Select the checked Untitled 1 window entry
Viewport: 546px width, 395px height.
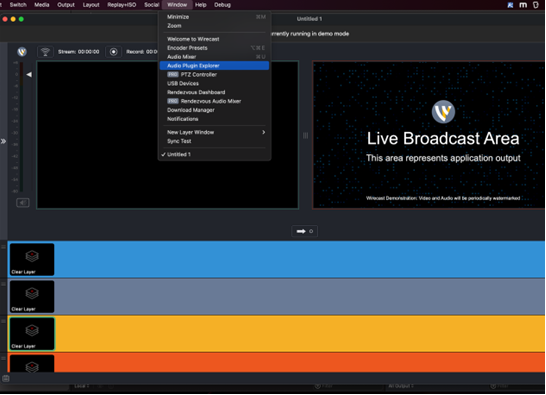pyautogui.click(x=214, y=154)
